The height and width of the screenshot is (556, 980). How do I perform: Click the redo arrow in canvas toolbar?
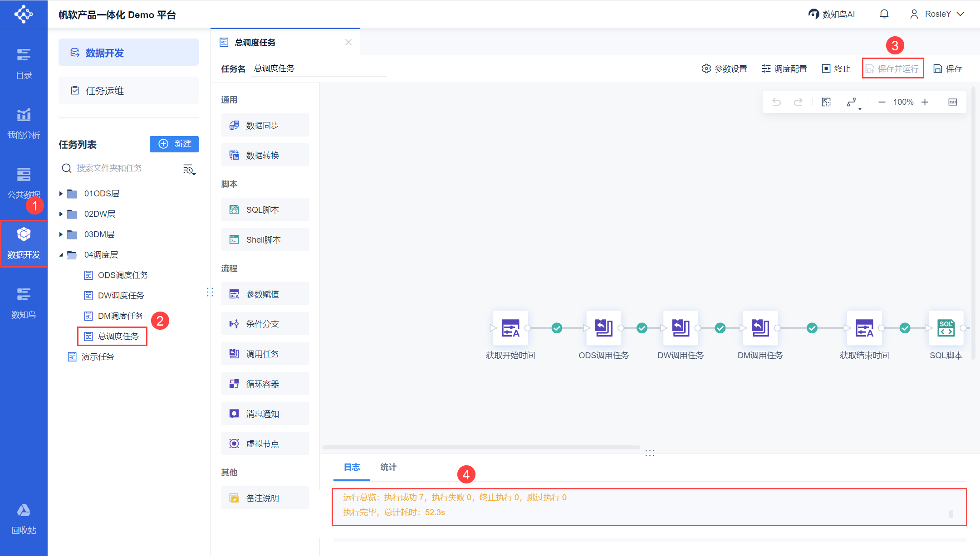tap(798, 102)
